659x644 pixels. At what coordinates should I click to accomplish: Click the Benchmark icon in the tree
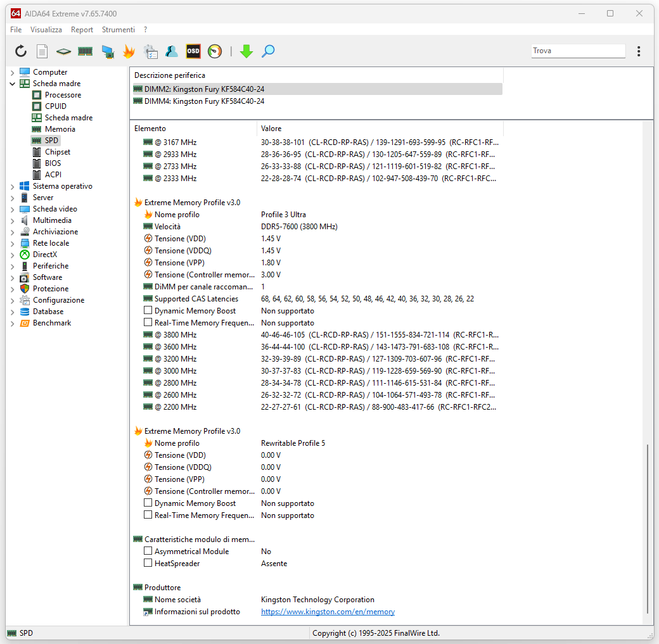(25, 323)
